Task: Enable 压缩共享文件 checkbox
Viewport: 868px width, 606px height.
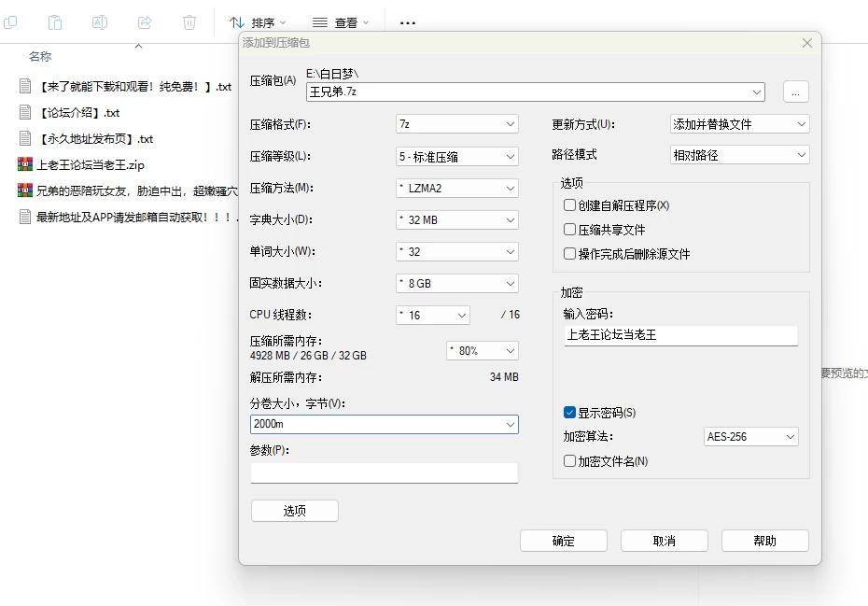Action: 569,230
